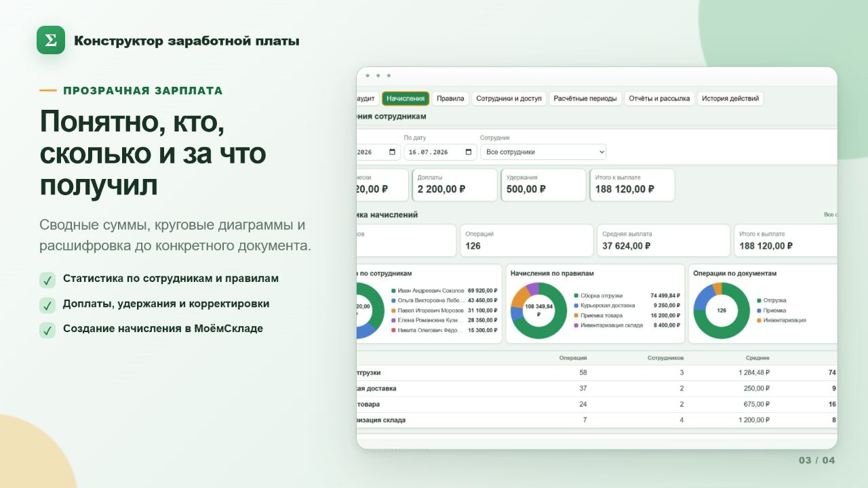868x488 pixels.
Task: Click legend label 'Курьерская доставка'
Action: point(607,306)
